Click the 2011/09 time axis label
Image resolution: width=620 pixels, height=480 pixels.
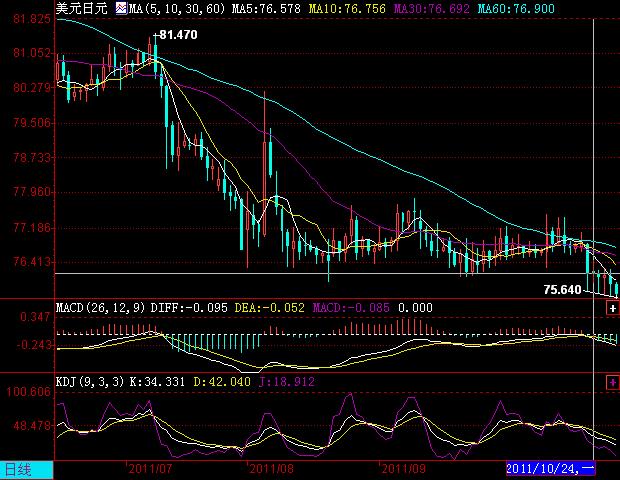[x=403, y=469]
